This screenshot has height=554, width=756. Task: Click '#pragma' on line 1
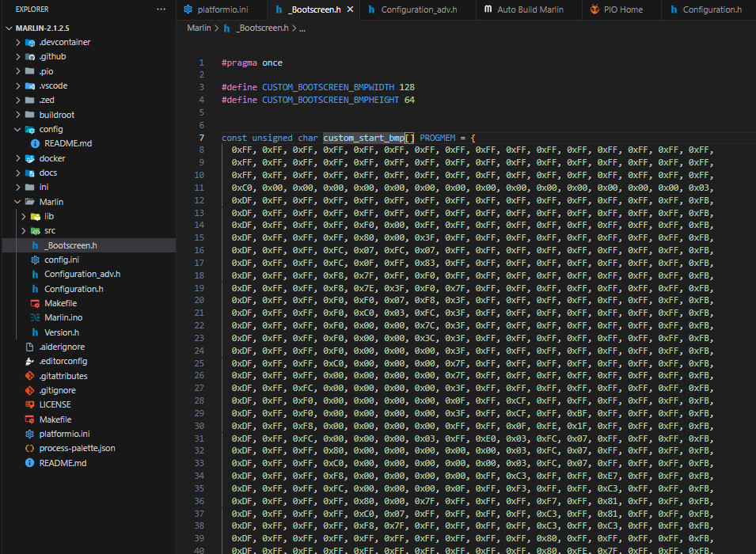pos(239,63)
